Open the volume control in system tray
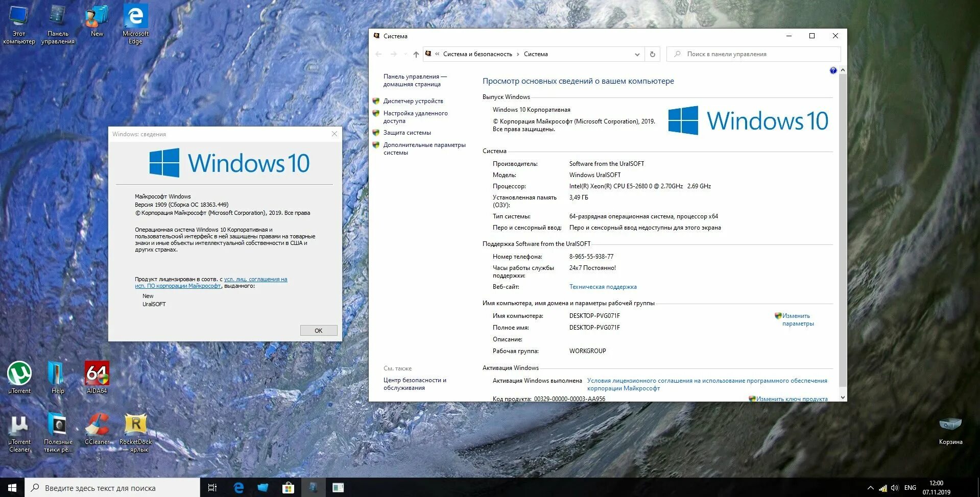Viewport: 980px width, 497px height. (x=895, y=488)
